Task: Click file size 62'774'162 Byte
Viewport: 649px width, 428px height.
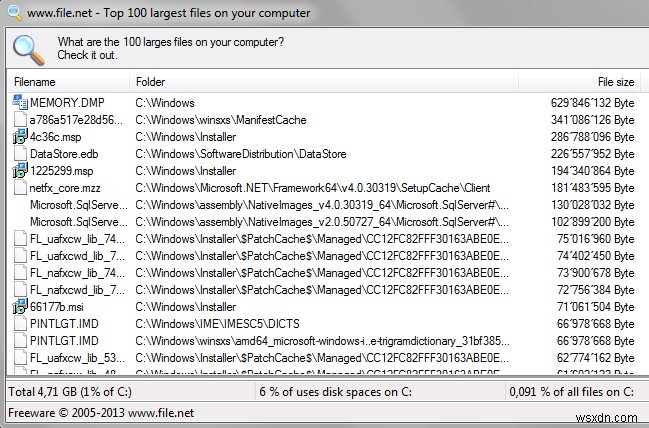Action: [x=596, y=358]
